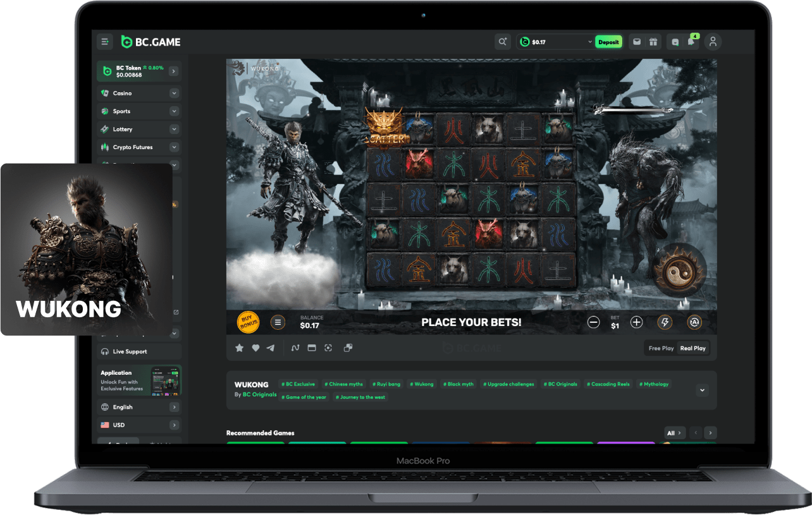The width and height of the screenshot is (812, 515).
Task: Toggle the autoplay button in the game
Action: [x=694, y=322]
